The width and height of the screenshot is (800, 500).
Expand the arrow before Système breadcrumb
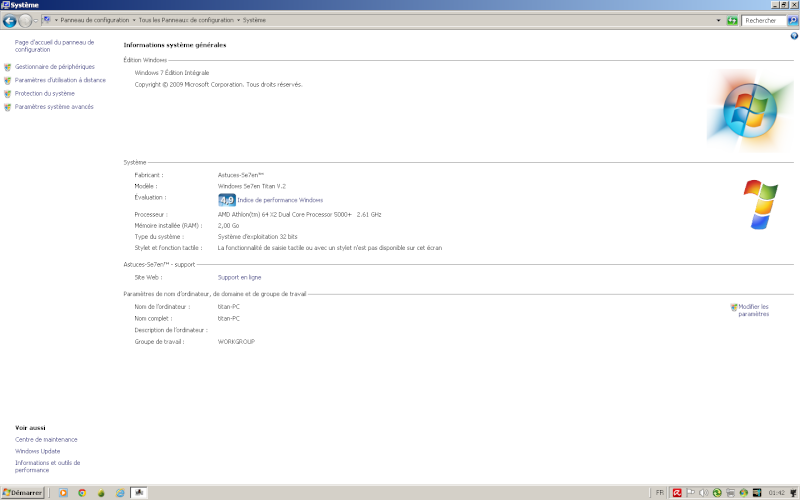pos(238,20)
